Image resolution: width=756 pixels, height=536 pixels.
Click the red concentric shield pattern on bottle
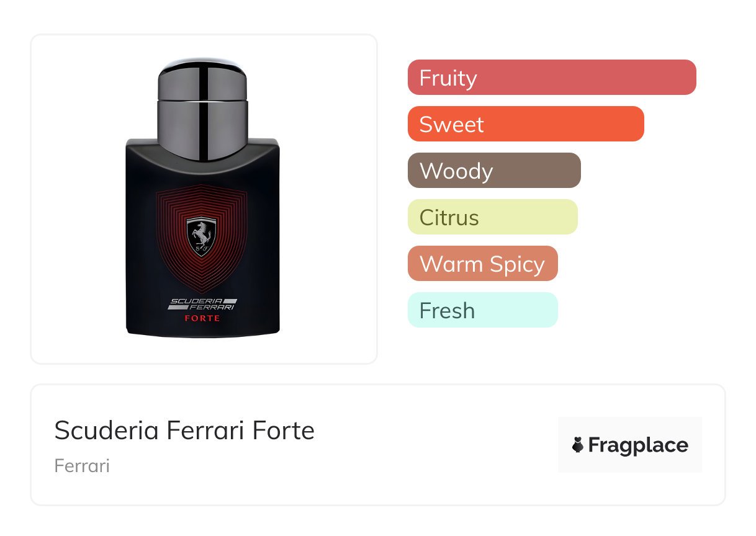[201, 236]
